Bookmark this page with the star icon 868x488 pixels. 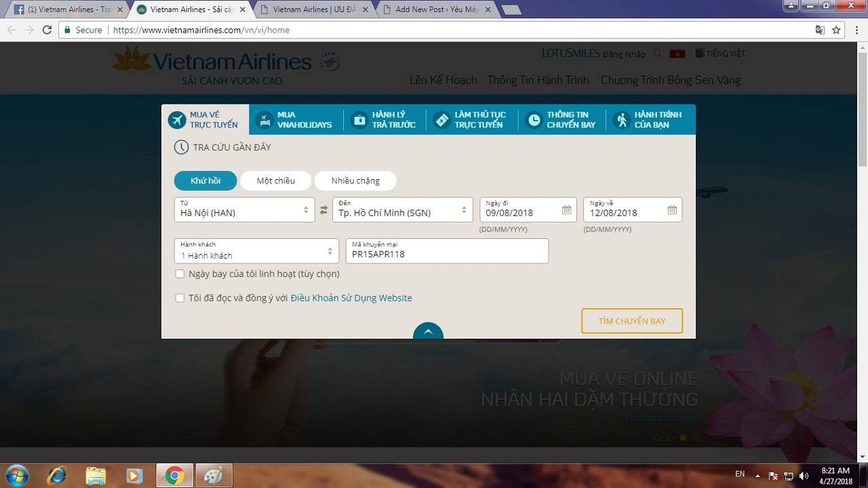click(836, 30)
